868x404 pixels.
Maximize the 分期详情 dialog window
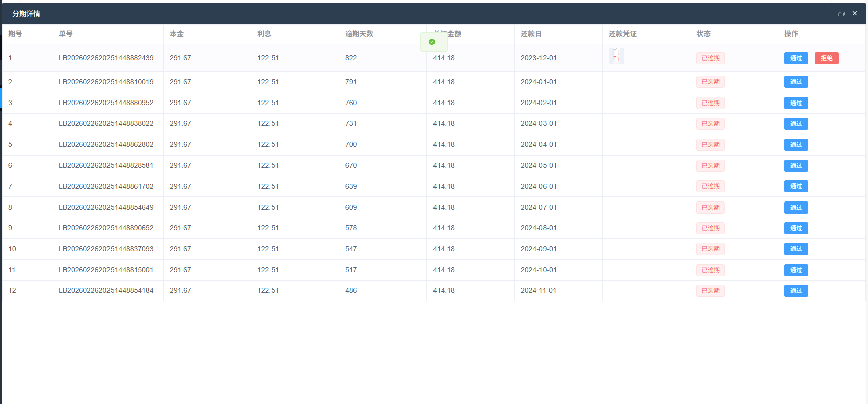841,14
